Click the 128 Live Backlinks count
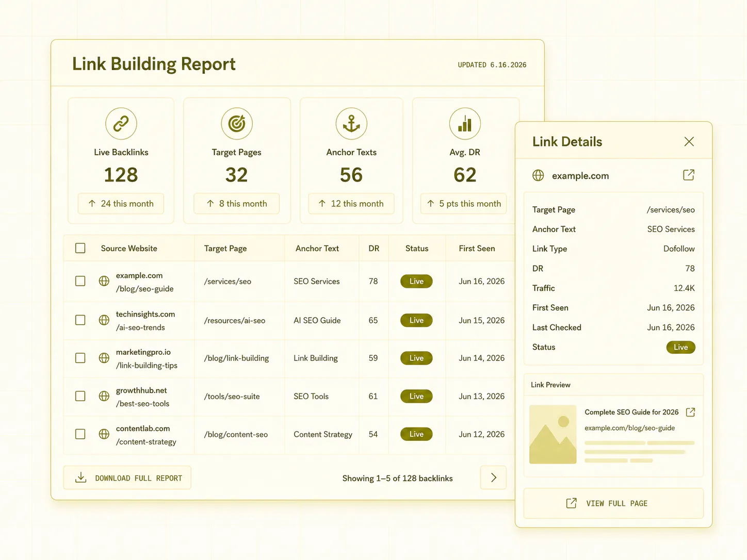Viewport: 747px width, 560px height. (x=121, y=175)
